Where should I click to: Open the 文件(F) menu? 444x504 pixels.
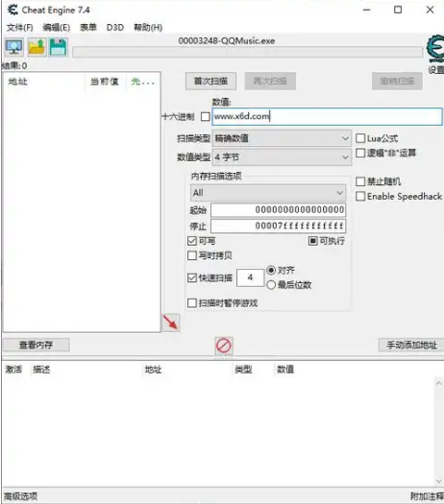(x=20, y=28)
